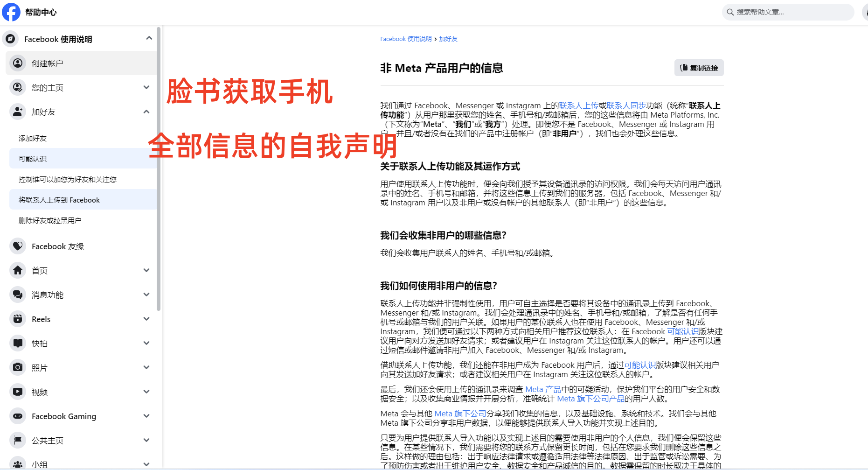
Task: Click the 加好友 breadcrumb link
Action: (x=448, y=39)
